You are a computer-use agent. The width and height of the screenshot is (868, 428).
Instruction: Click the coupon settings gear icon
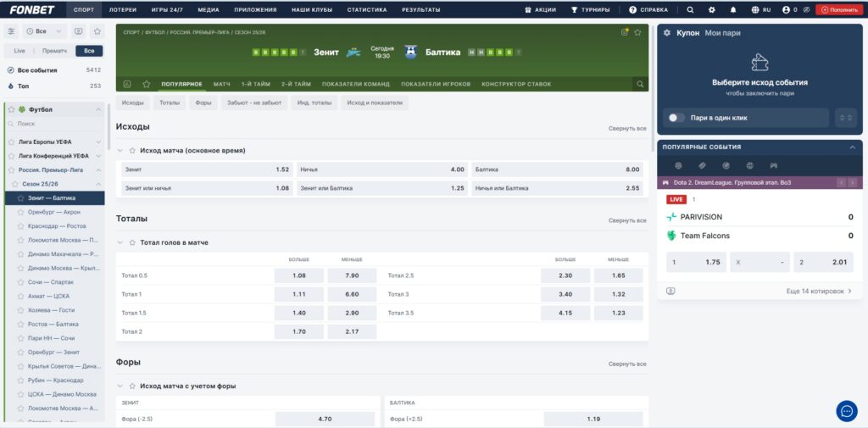(667, 32)
